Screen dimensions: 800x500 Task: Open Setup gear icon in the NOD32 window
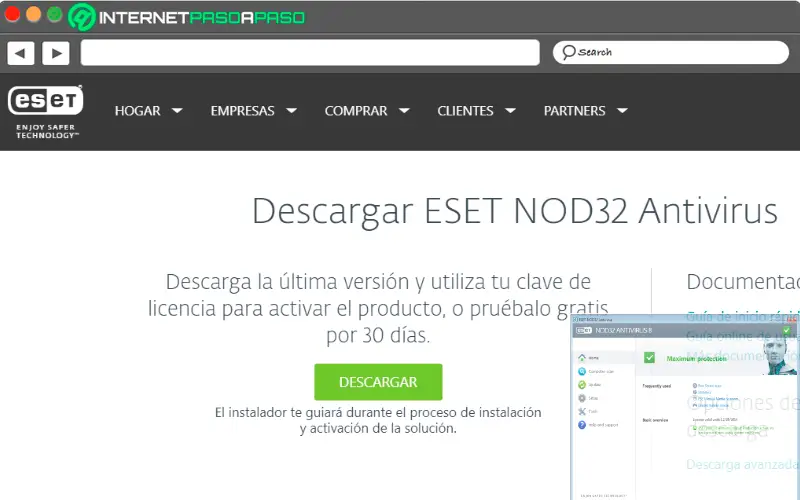(x=582, y=398)
